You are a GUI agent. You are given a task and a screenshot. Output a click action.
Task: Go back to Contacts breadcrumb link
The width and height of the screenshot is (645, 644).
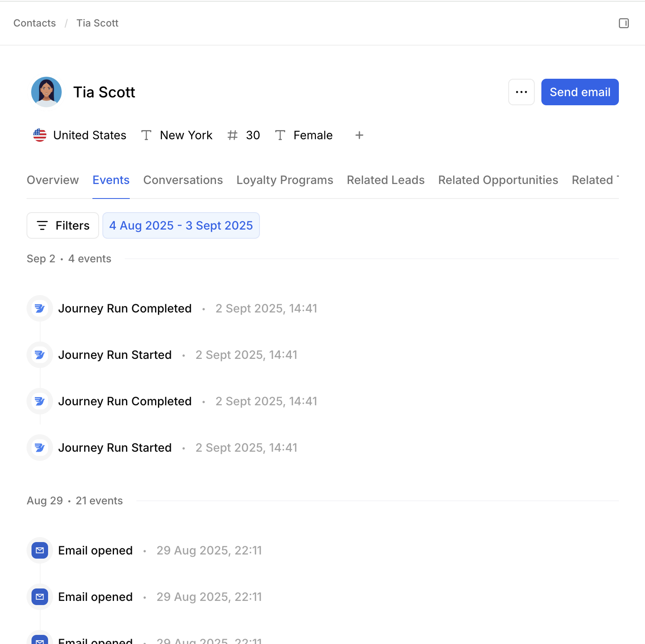34,23
